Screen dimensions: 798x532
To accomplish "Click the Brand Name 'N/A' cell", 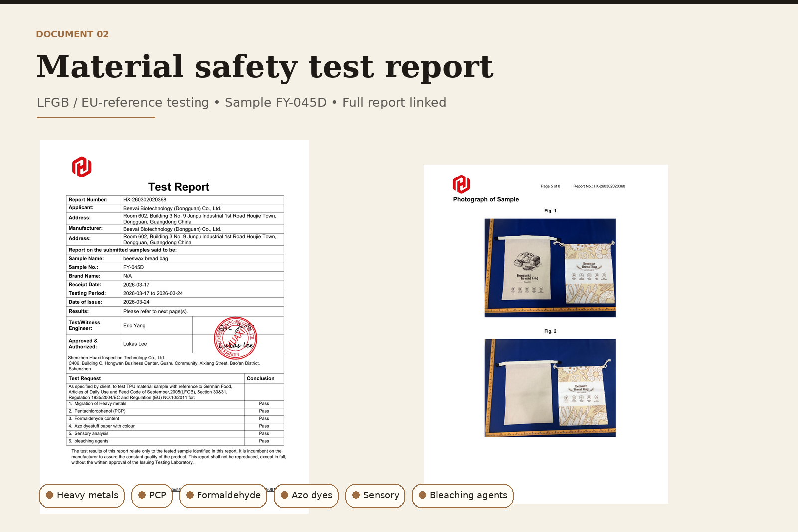I will click(x=202, y=276).
